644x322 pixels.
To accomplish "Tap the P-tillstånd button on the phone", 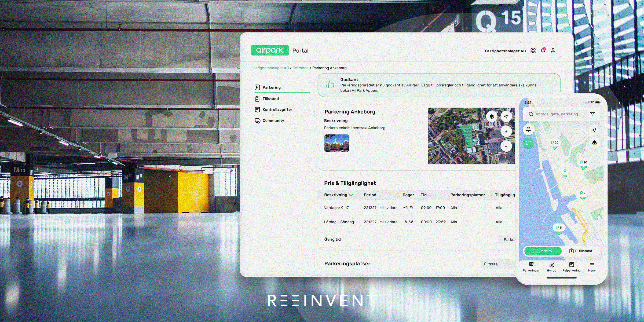I will pos(581,251).
